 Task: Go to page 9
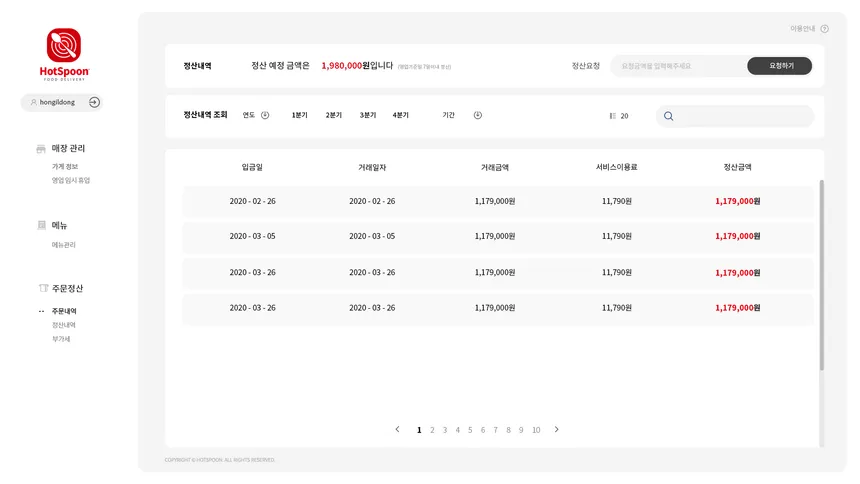click(521, 430)
